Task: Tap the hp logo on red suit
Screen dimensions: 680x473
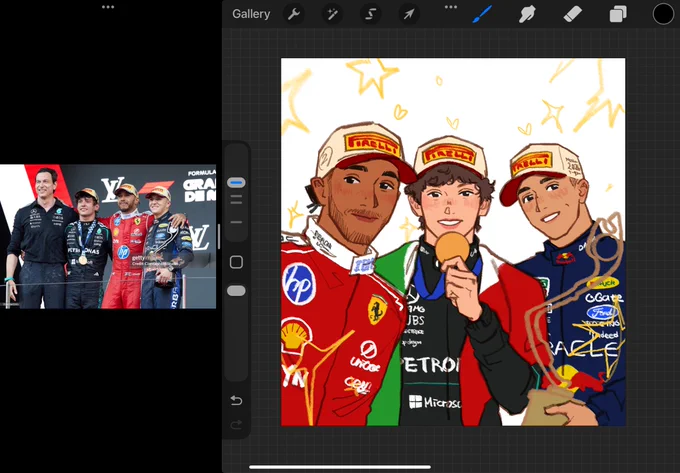Action: point(299,284)
